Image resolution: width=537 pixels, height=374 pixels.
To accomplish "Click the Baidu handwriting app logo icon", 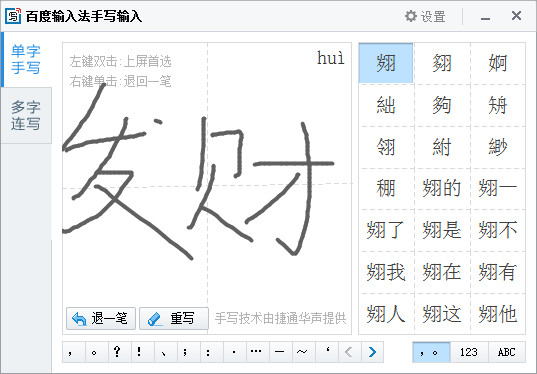I will pyautogui.click(x=13, y=16).
